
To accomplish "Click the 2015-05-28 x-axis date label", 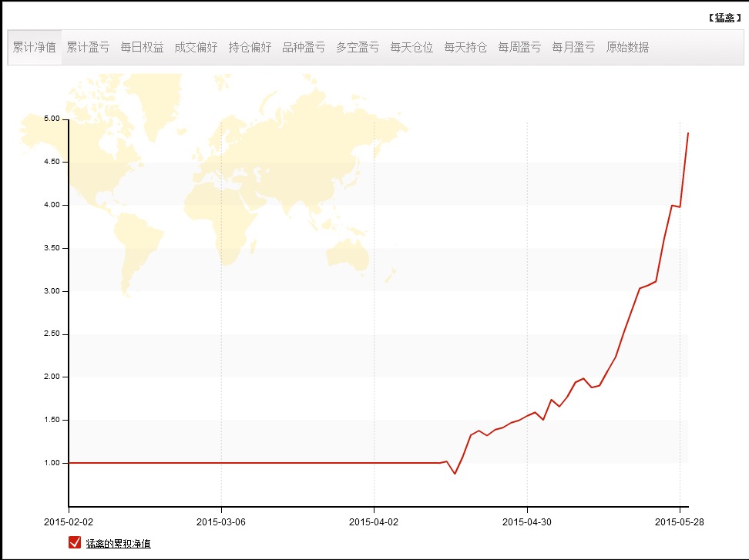I will [679, 521].
